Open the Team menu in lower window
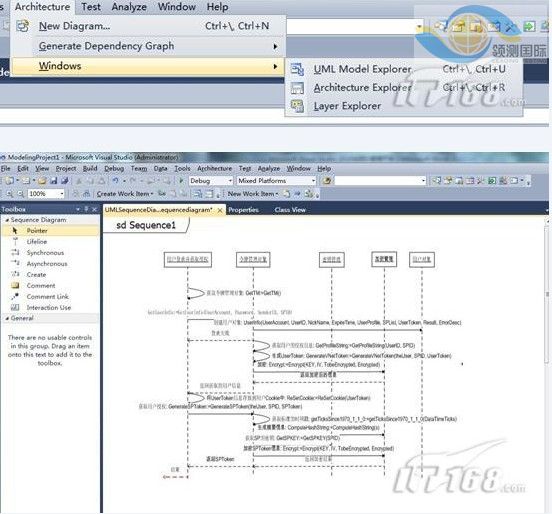Viewport: 552px width, 514px height. (139, 168)
